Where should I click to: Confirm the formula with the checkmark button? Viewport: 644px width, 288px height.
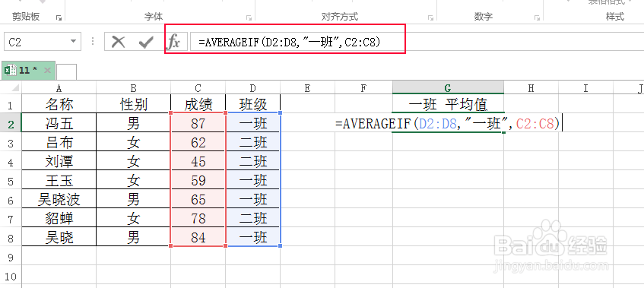pos(146,42)
